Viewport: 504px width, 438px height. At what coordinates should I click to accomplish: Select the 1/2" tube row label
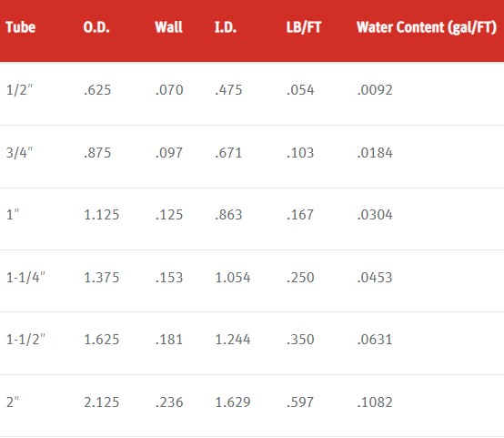pos(19,90)
